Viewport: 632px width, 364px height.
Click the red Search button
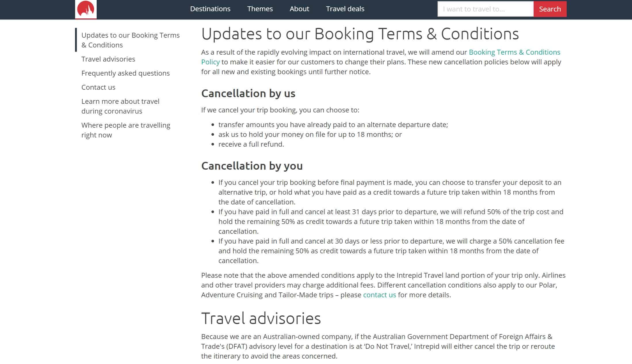pyautogui.click(x=550, y=9)
